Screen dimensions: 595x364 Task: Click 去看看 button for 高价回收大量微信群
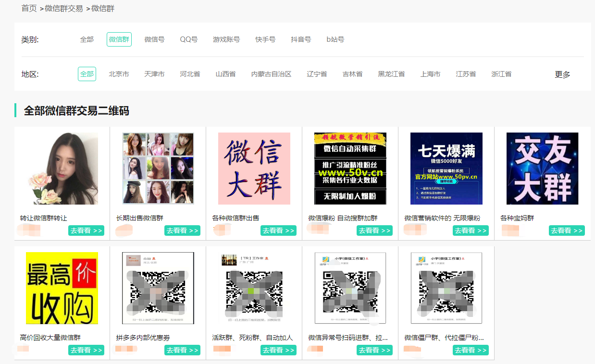pyautogui.click(x=87, y=350)
